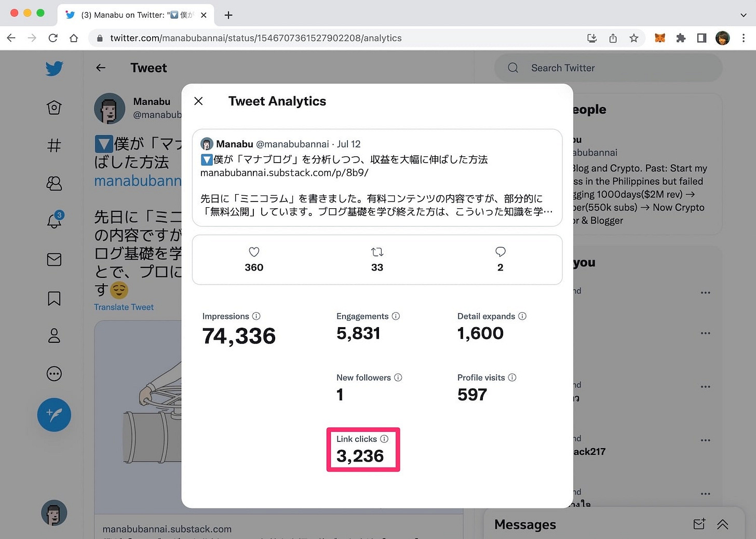This screenshot has width=756, height=539.
Task: Open Explore hashtag icon
Action: (x=54, y=145)
